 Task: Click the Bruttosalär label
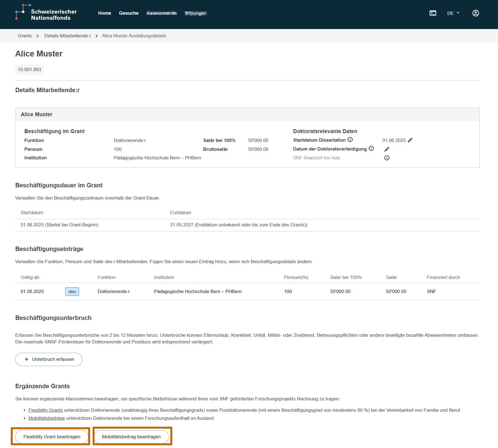click(x=215, y=149)
